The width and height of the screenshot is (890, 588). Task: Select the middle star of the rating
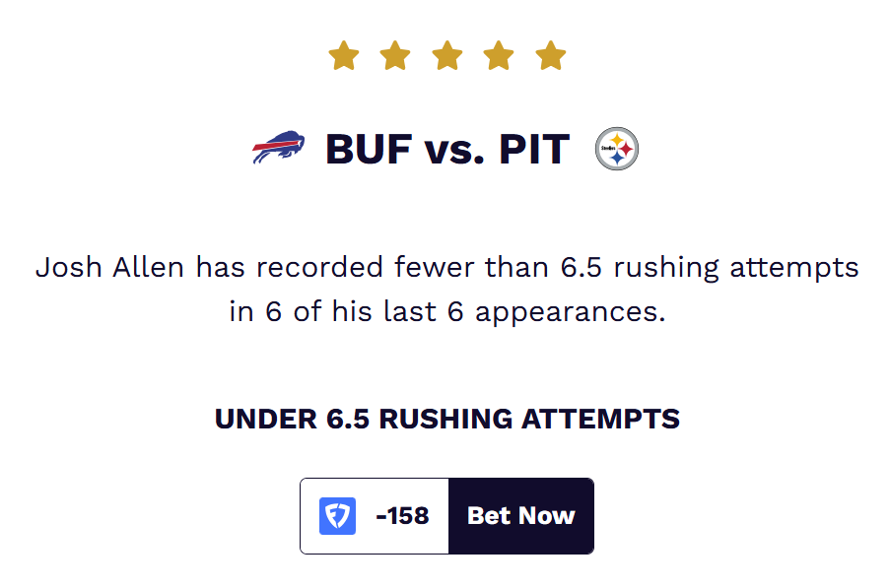[446, 56]
